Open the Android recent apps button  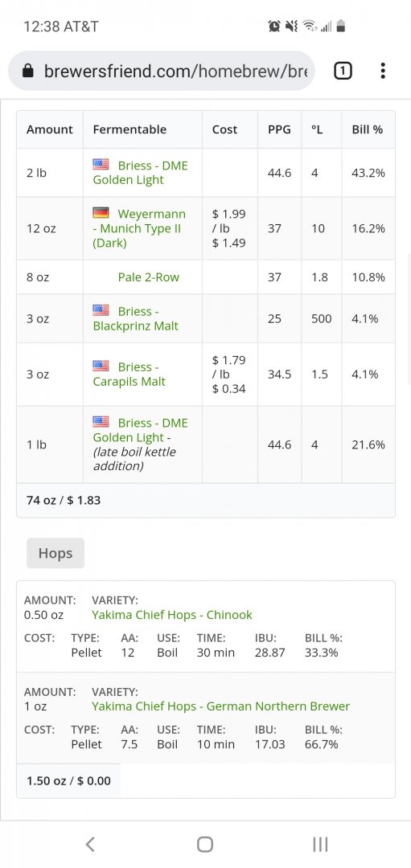320,844
